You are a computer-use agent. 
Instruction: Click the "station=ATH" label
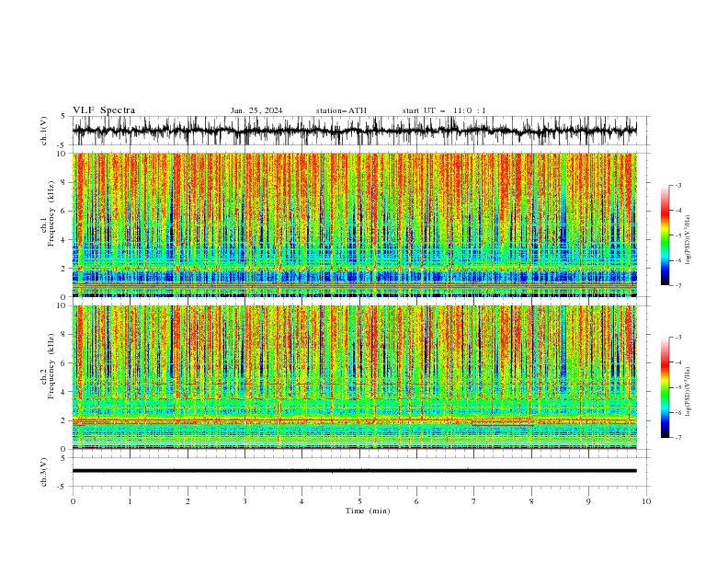pyautogui.click(x=341, y=110)
